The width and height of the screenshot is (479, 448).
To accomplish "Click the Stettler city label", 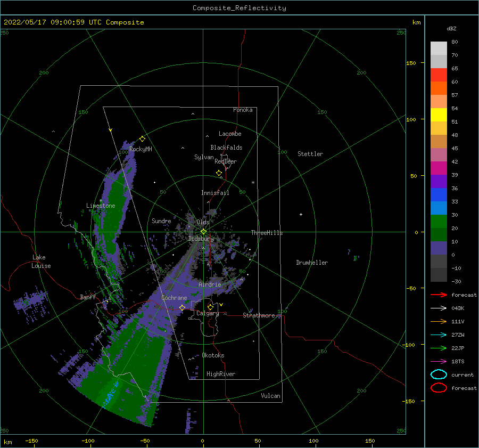I will (x=310, y=154).
